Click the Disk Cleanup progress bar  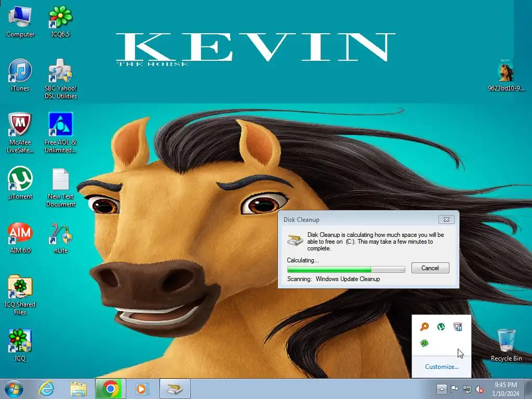tap(346, 270)
